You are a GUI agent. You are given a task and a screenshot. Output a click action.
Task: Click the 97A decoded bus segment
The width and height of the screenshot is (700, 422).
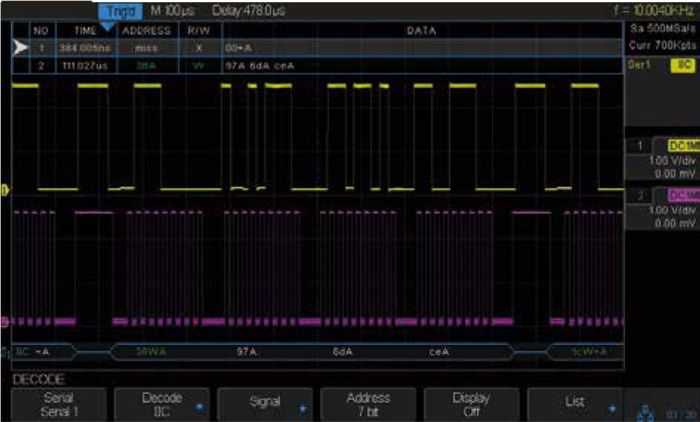coord(247,352)
